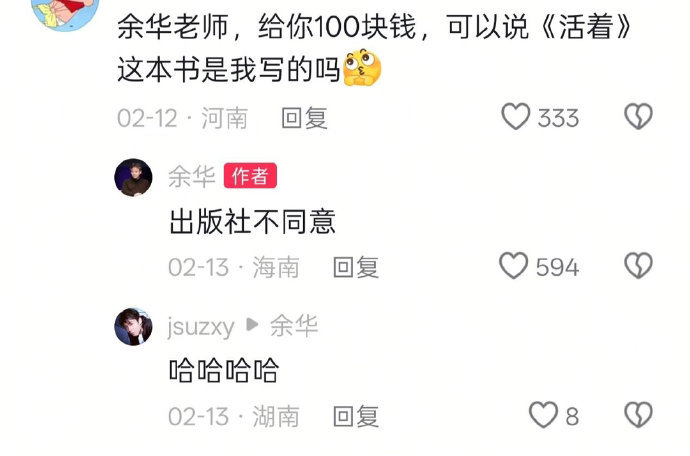Like 余华's reply 出版社不同意
Screen dimensions: 690x456
tap(513, 266)
